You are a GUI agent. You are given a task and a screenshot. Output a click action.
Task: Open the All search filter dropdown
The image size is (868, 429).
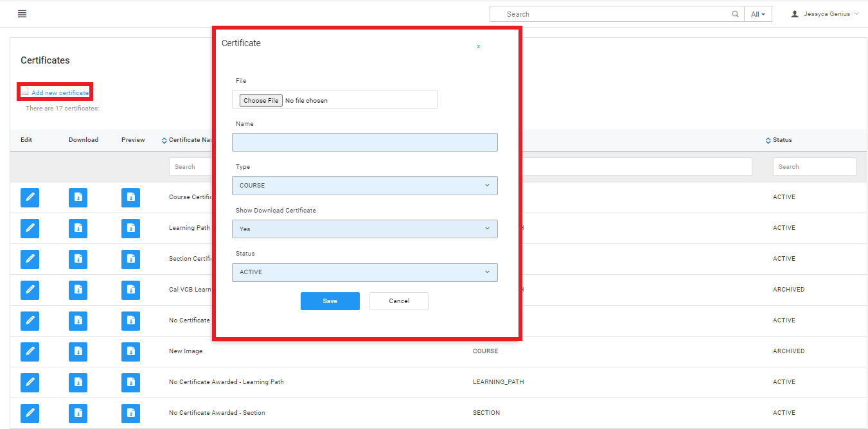[758, 14]
